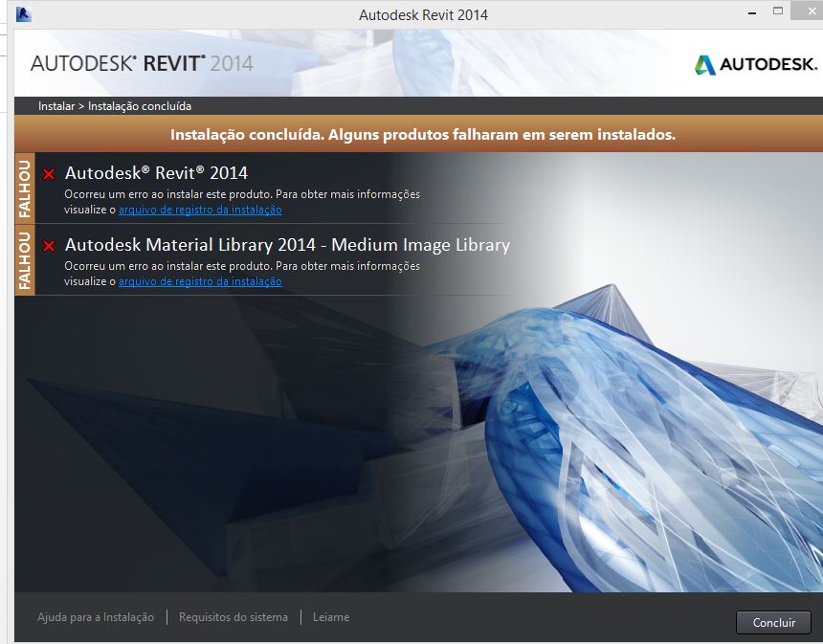This screenshot has height=644, width=823.
Task: Open the installation log link under Autodesk Revit 2014
Action: tap(200, 210)
